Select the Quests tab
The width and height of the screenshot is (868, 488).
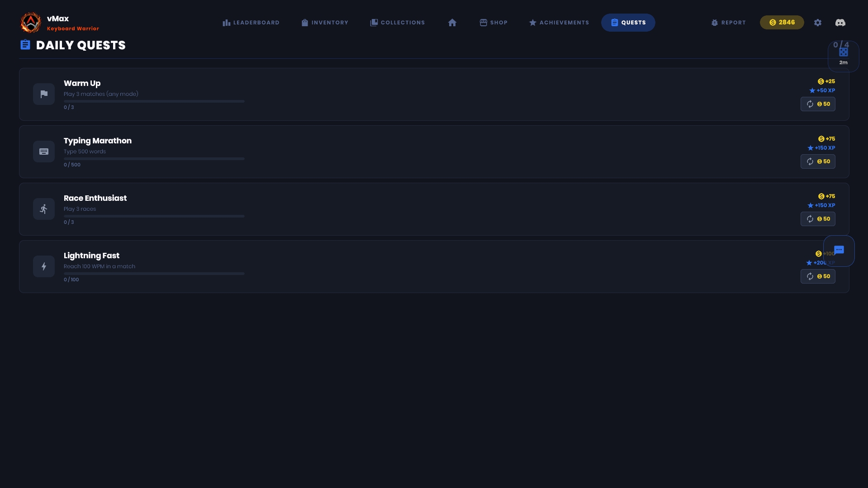click(628, 23)
